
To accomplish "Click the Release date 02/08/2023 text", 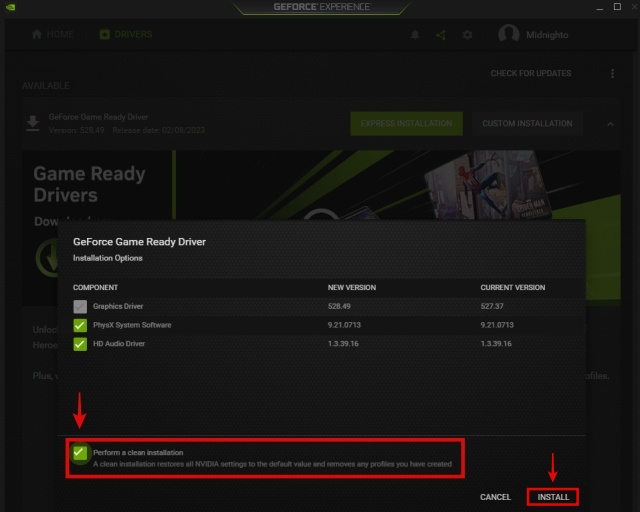I will pos(158,130).
